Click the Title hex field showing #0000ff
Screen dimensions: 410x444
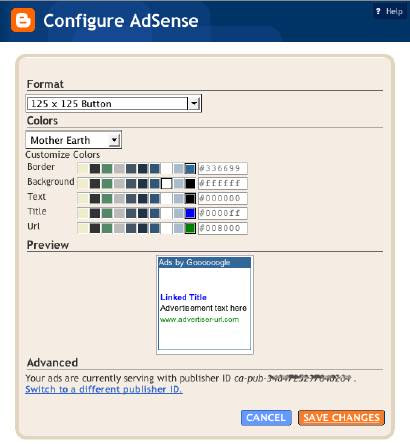coord(223,213)
